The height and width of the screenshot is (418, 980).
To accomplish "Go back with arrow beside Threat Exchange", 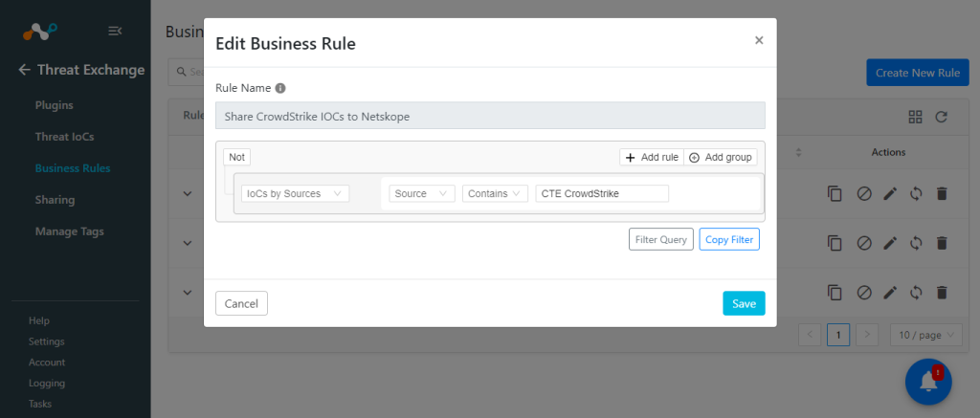I will [x=24, y=70].
